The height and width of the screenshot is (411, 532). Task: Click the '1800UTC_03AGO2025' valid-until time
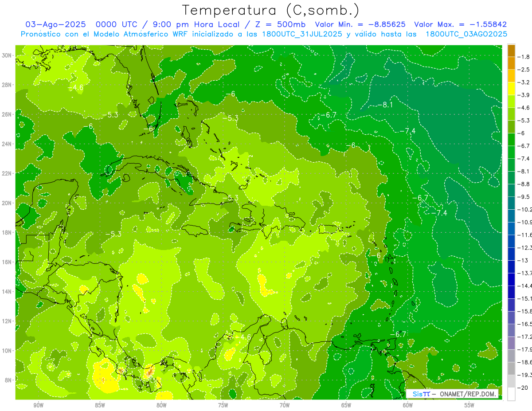[466, 34]
